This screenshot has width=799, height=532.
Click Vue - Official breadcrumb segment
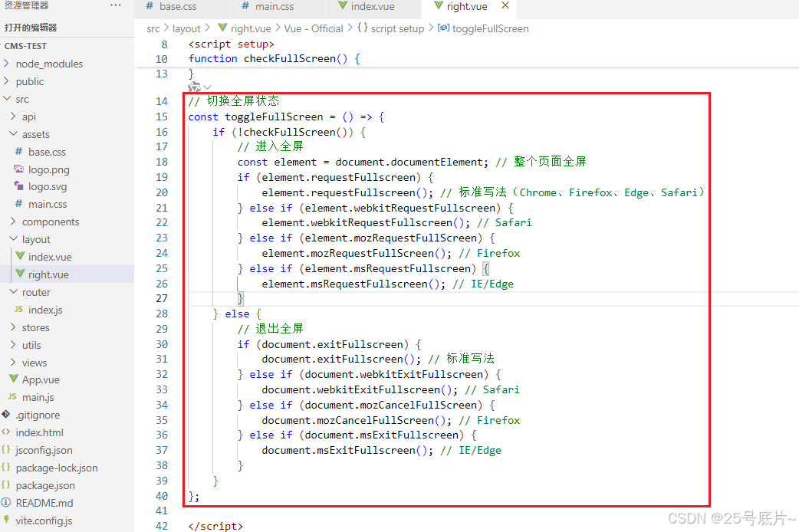point(314,28)
